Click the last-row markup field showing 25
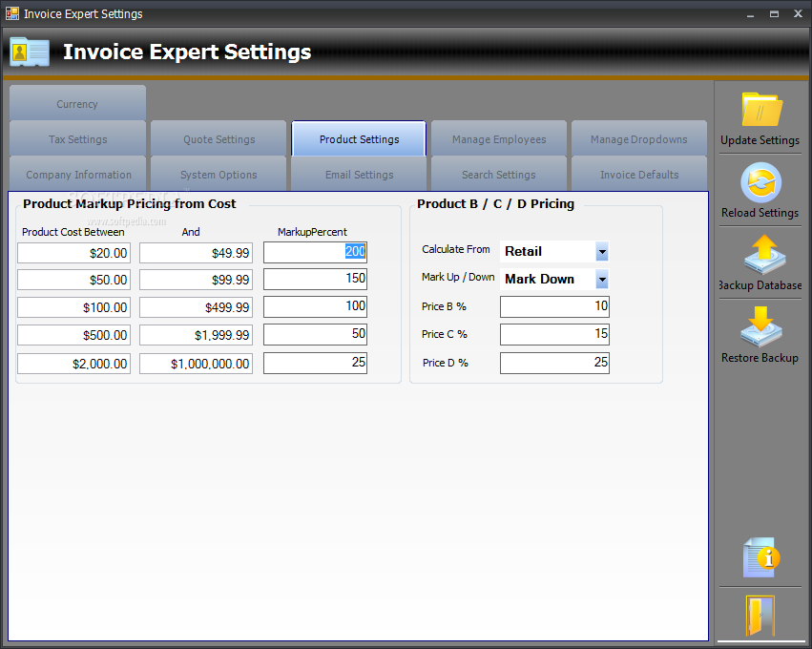Screen dimensions: 812x649 [315, 363]
